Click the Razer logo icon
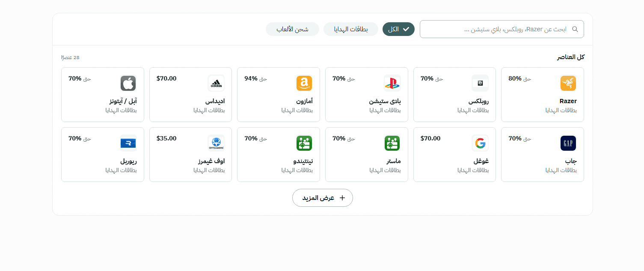 point(568,83)
